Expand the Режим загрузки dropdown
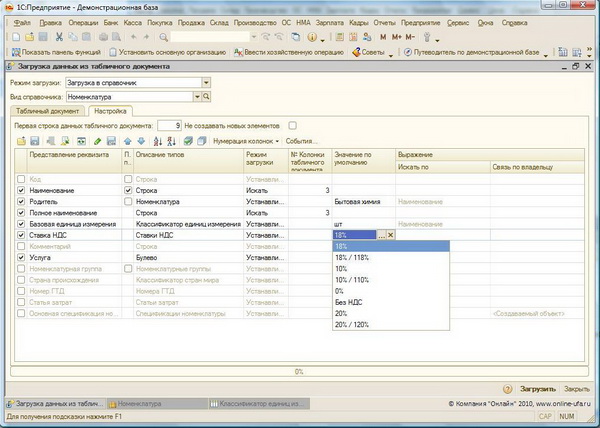Screen dimensions: 600x428 (206, 82)
